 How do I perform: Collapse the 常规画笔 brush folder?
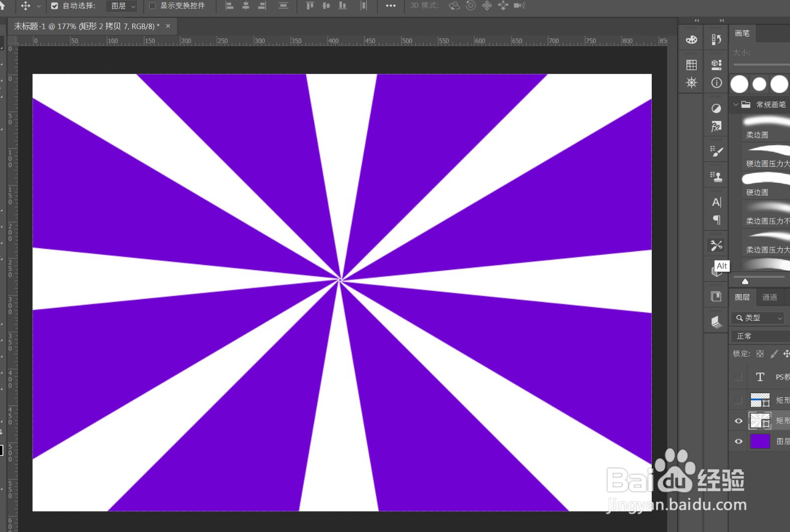click(736, 105)
